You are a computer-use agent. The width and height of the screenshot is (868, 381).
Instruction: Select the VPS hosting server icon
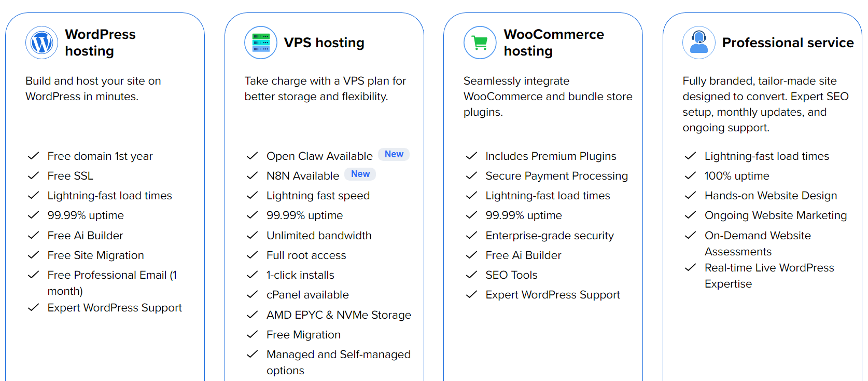click(x=261, y=43)
